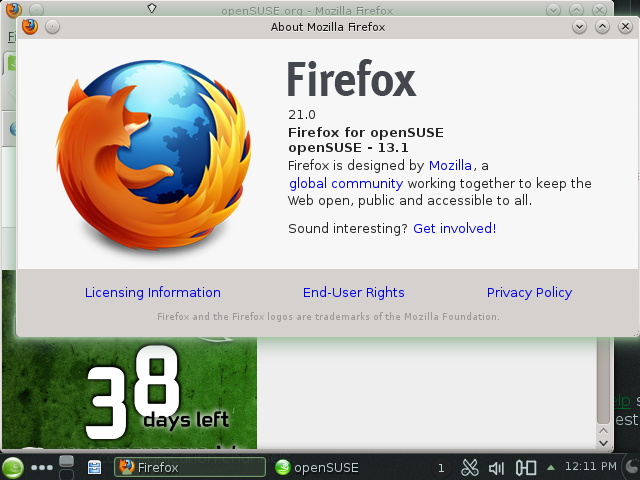Click the version number 21.0 text
Viewport: 640px width, 480px height.
pos(302,115)
